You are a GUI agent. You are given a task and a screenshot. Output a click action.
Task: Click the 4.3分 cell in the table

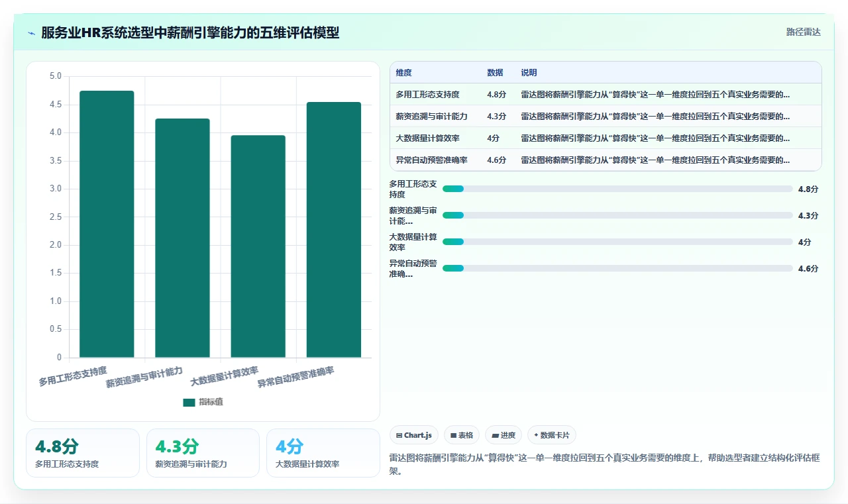point(496,116)
